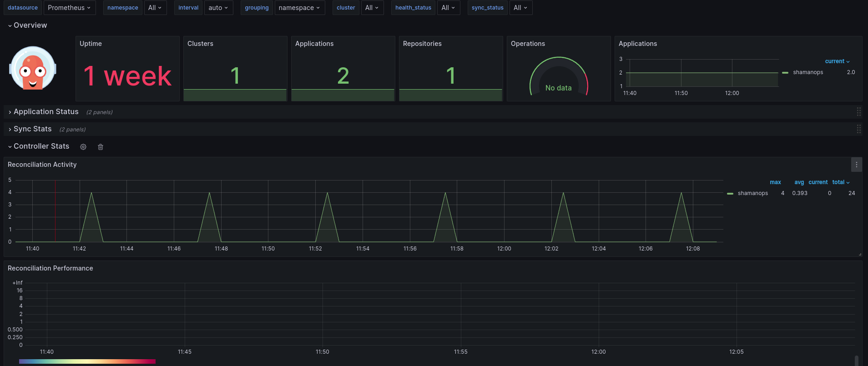
Task: Collapse the Controller Stats row
Action: (39, 146)
